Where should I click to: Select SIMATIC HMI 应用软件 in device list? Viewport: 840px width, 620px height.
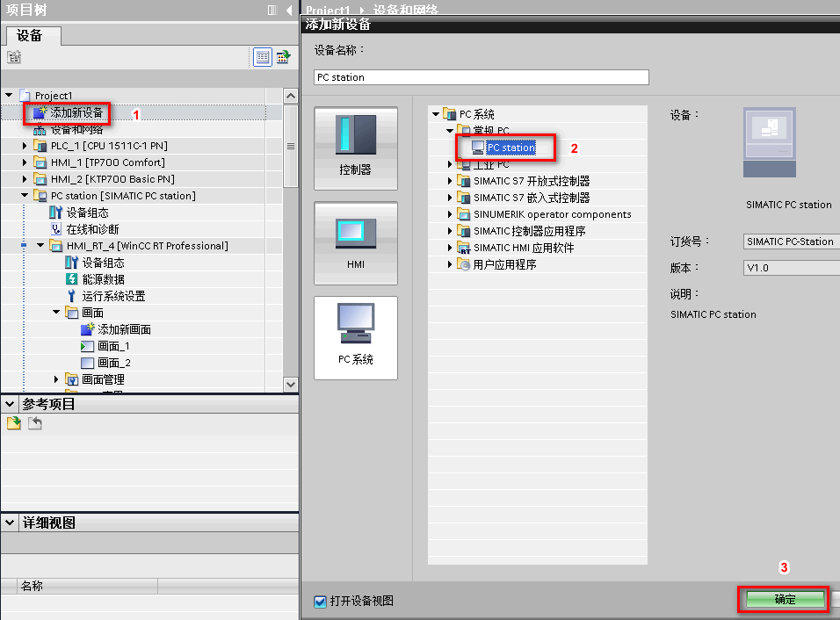(524, 248)
